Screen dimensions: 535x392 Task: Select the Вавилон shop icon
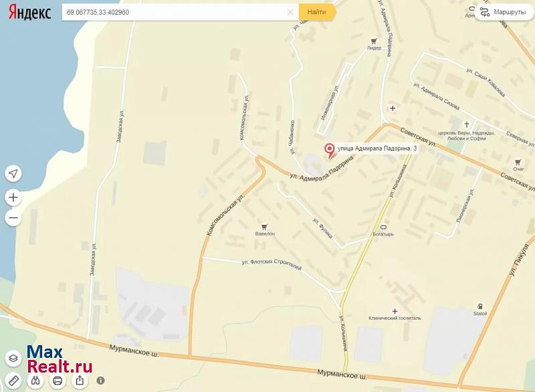tap(264, 227)
